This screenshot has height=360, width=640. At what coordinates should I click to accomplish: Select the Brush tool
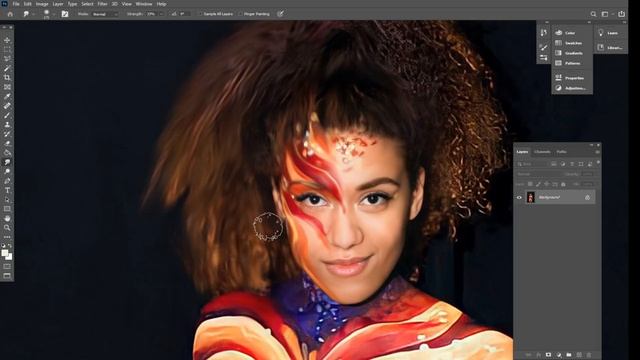point(7,115)
